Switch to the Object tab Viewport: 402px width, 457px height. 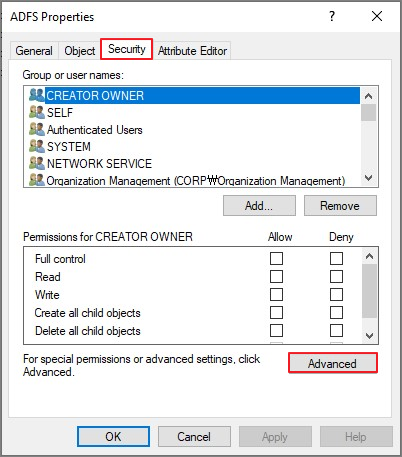pyautogui.click(x=80, y=51)
